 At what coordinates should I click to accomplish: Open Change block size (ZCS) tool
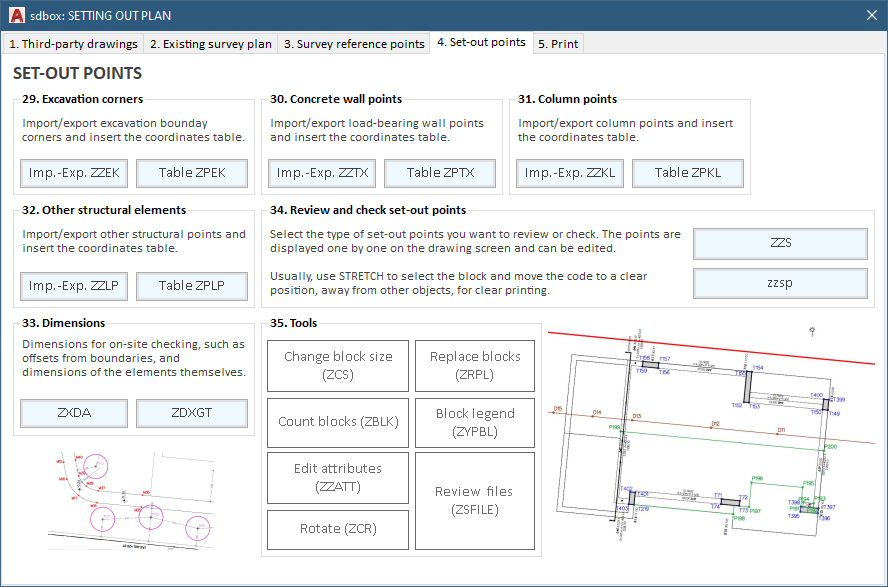(x=338, y=366)
